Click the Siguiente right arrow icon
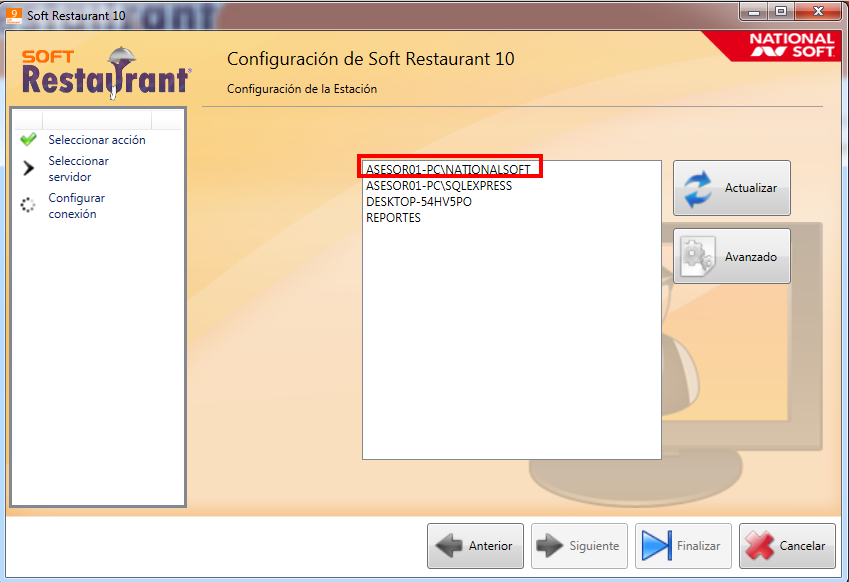The height and width of the screenshot is (582, 849). [x=550, y=546]
